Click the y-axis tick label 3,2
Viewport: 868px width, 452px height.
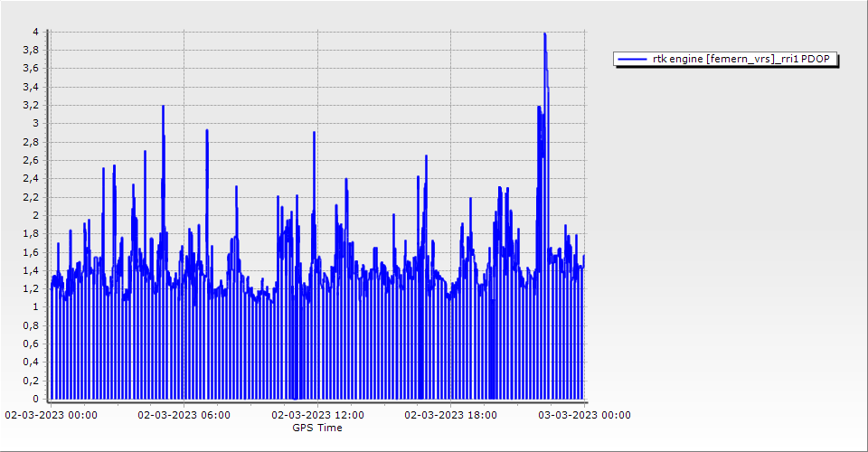(32, 105)
